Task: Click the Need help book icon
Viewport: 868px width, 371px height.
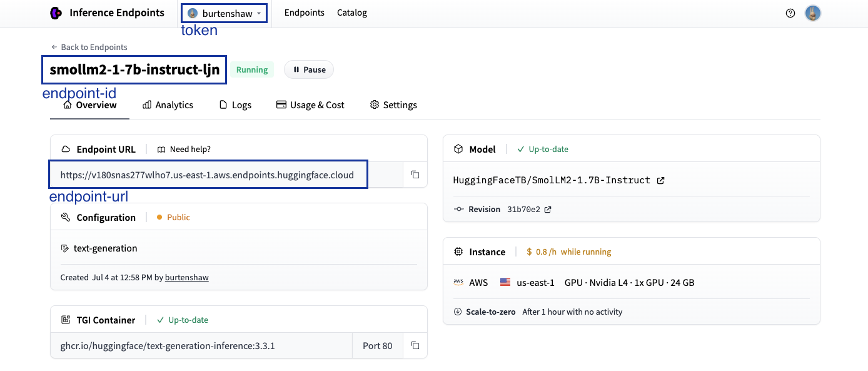Action: pyautogui.click(x=161, y=150)
